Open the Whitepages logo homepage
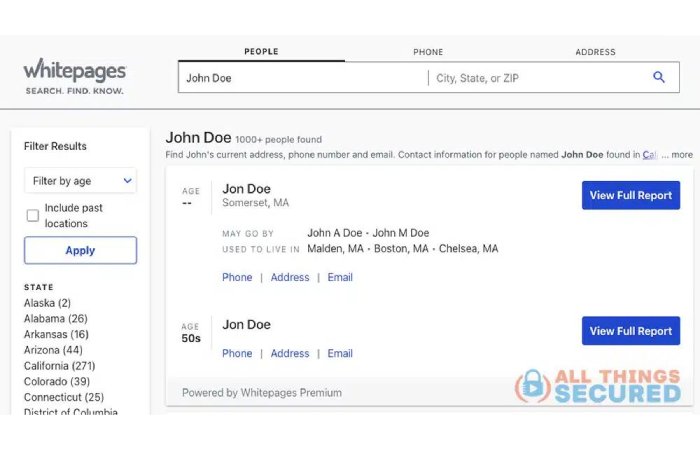The height and width of the screenshot is (450, 700). tap(75, 76)
